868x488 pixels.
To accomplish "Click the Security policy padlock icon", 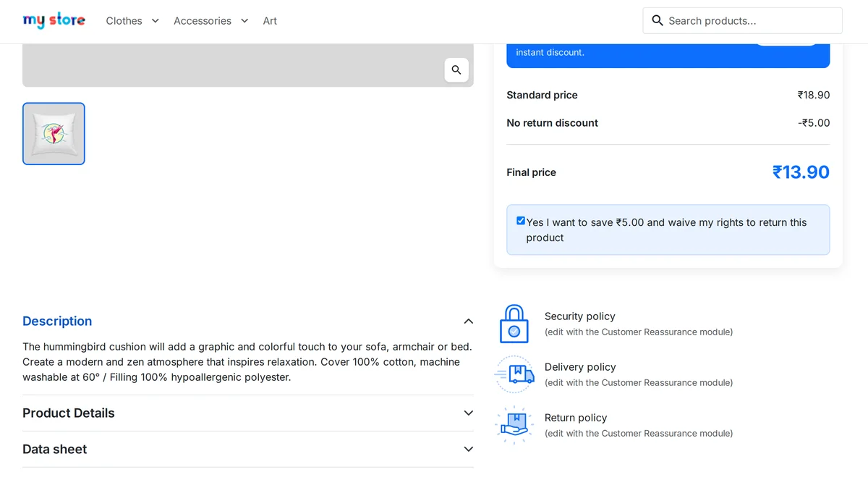I will click(514, 324).
